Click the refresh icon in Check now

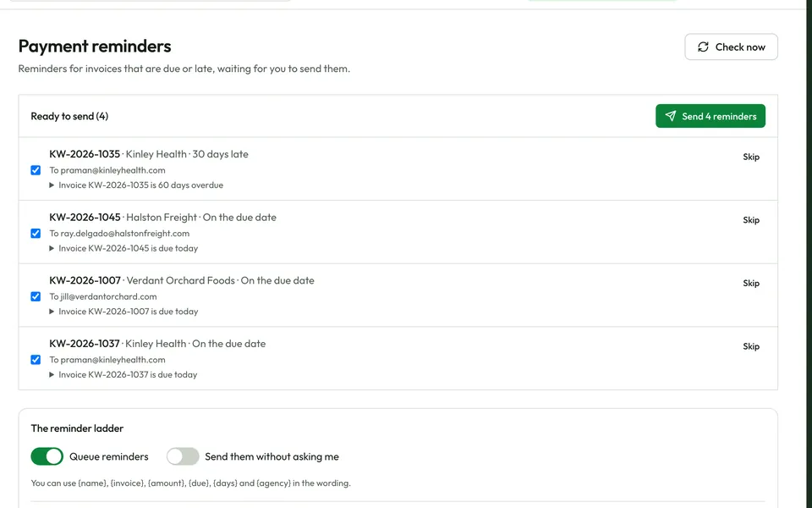coord(703,47)
